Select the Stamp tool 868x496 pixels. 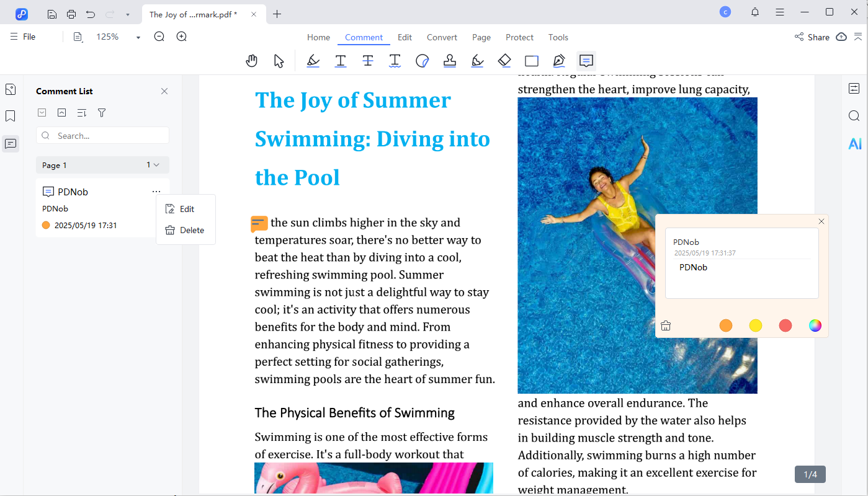450,60
